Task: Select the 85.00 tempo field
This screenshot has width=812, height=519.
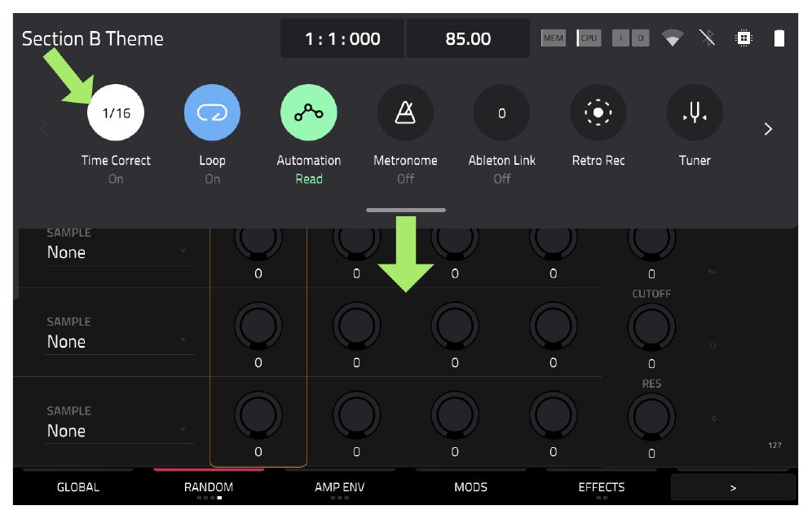Action: click(x=468, y=38)
